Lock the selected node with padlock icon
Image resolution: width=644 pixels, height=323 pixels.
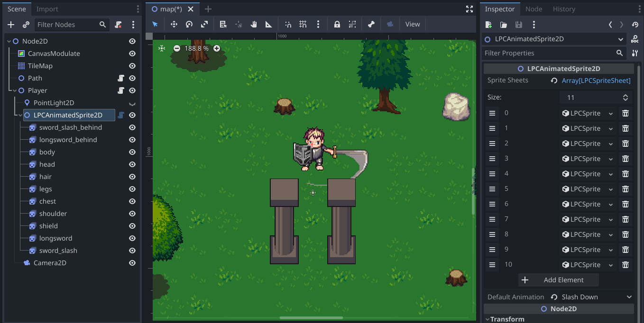click(337, 24)
